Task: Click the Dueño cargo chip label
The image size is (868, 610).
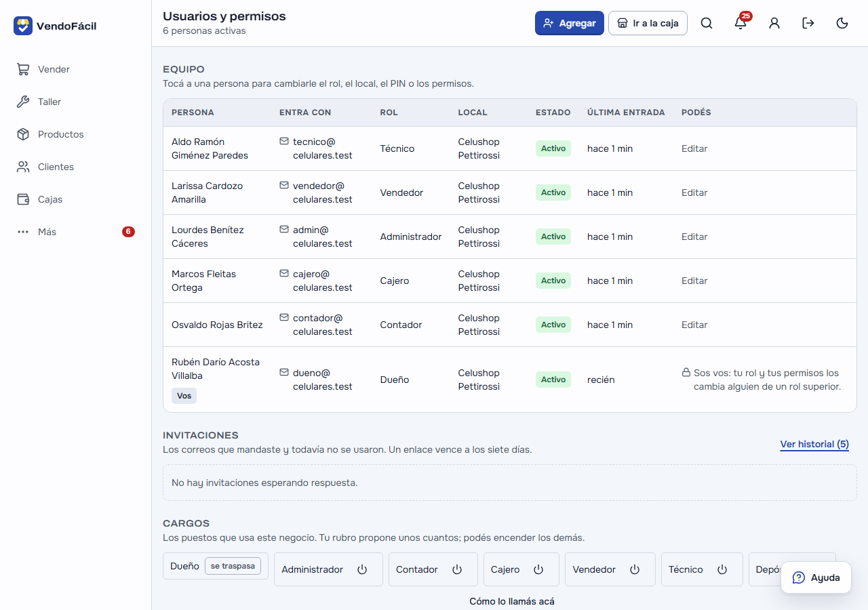Action: pos(184,566)
